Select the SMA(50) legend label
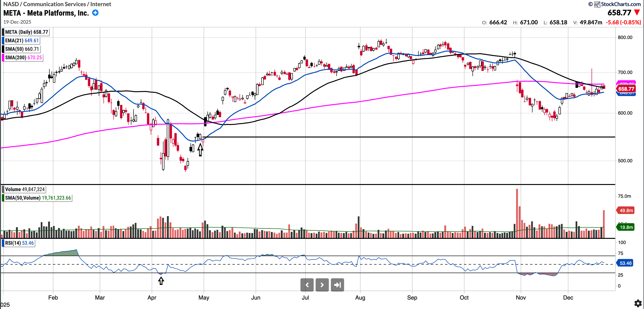Screen dimensions: 644x309 point(22,49)
